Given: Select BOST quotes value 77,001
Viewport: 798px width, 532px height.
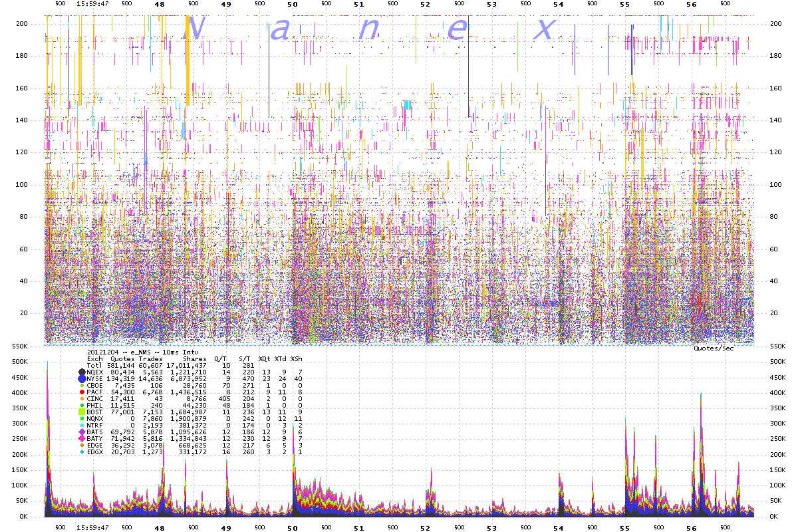Looking at the screenshot, I should click(x=123, y=413).
